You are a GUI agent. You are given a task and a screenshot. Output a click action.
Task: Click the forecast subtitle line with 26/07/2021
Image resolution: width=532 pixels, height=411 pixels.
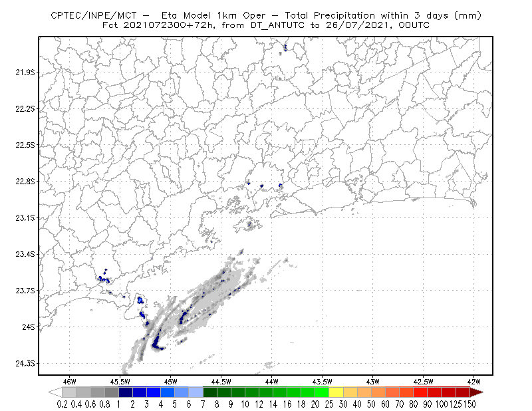pos(266,25)
